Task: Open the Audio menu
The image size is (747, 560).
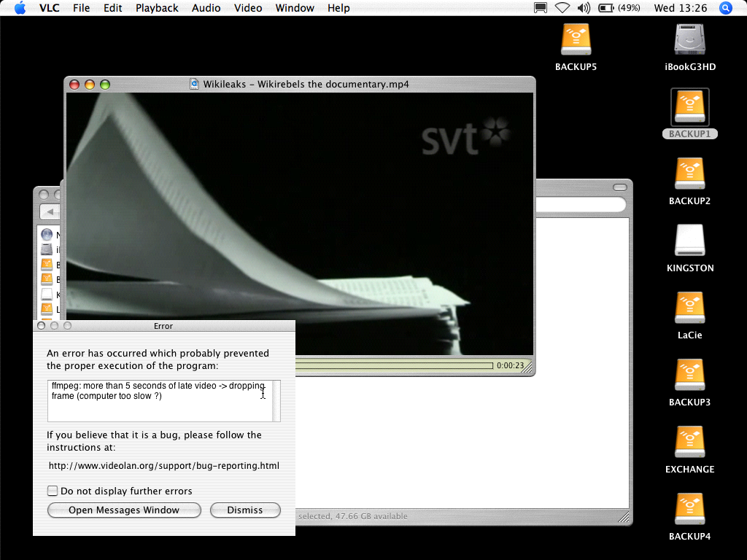Action: [206, 8]
